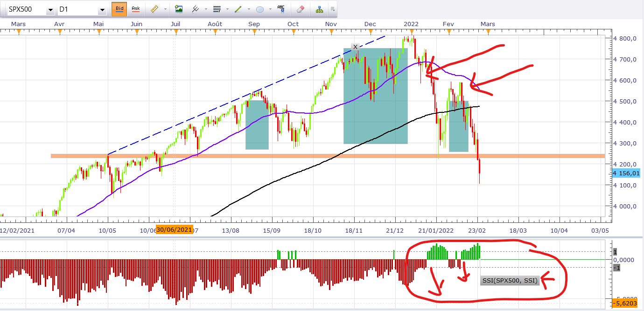Click the Juin month marker
644x311 pixels.
pyautogui.click(x=136, y=24)
